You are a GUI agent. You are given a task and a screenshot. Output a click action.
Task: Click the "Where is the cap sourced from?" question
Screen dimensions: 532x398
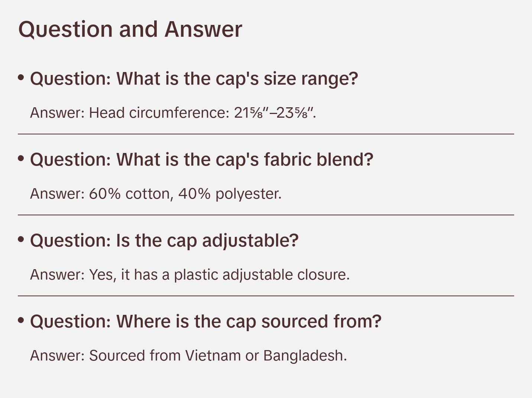coord(205,322)
